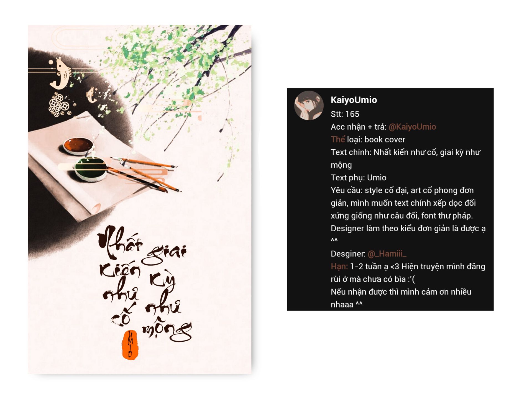
Task: Open the @_Hamiii_ designer mention
Action: point(387,254)
